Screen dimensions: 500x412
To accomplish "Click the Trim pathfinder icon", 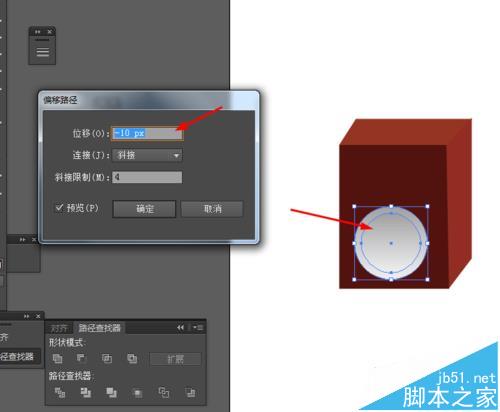I will (x=86, y=393).
